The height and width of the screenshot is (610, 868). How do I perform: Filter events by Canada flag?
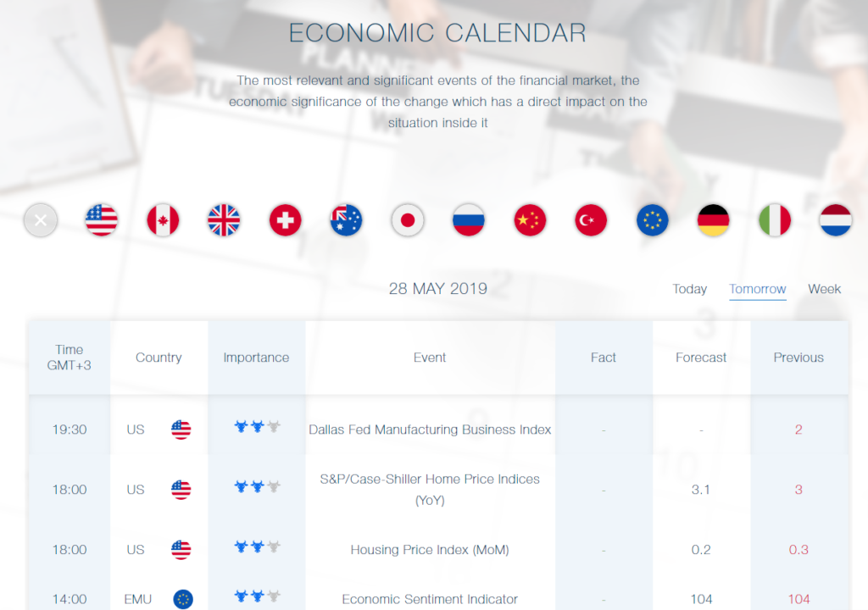tap(163, 220)
